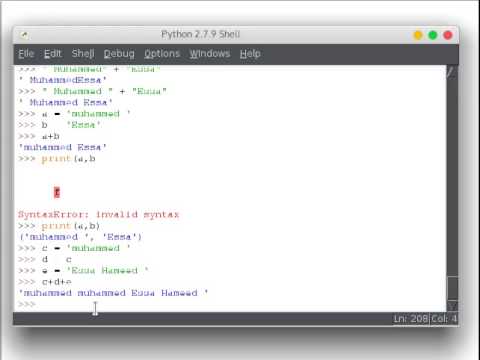Click the SyntaxError: invalid syntax message
Viewport: 480px width, 360px height.
tap(99, 214)
